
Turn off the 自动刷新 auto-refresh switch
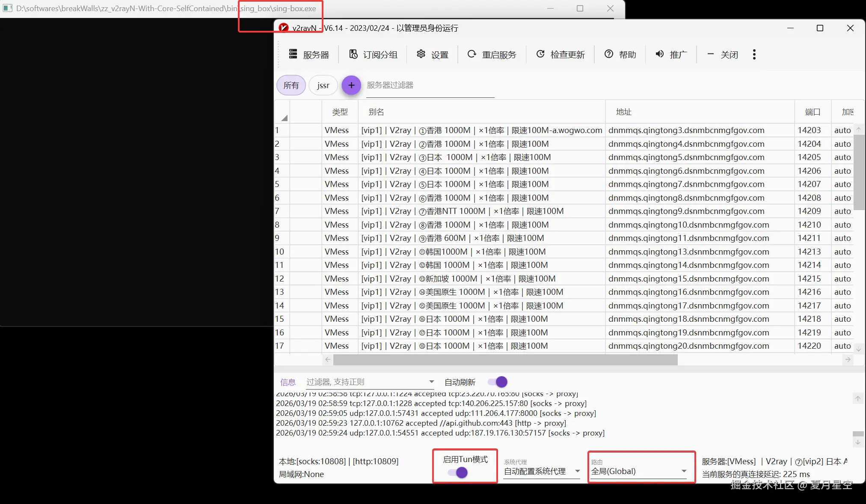[498, 382]
